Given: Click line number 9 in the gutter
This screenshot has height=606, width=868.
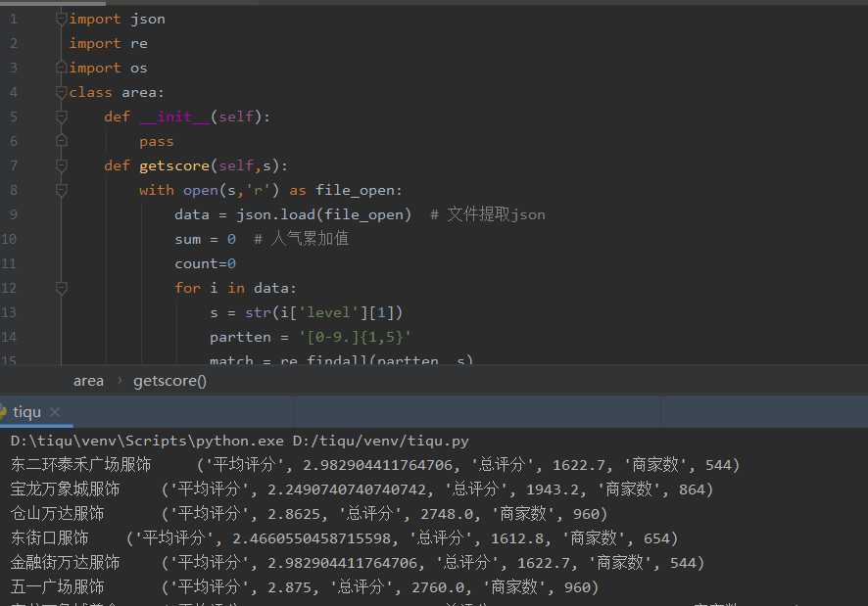Looking at the screenshot, I should (14, 214).
